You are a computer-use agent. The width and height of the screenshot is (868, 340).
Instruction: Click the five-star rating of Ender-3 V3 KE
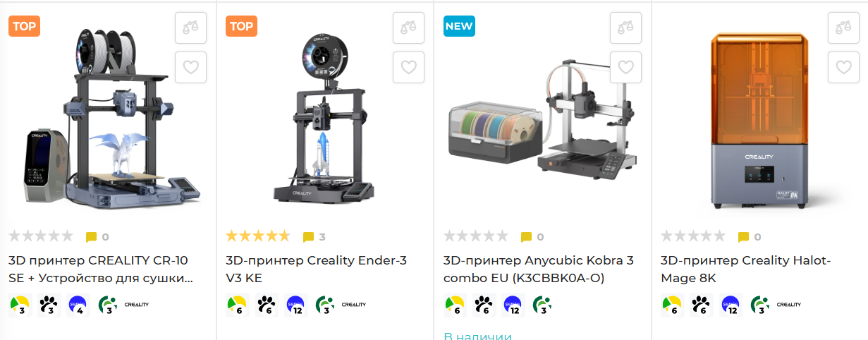[x=257, y=236]
